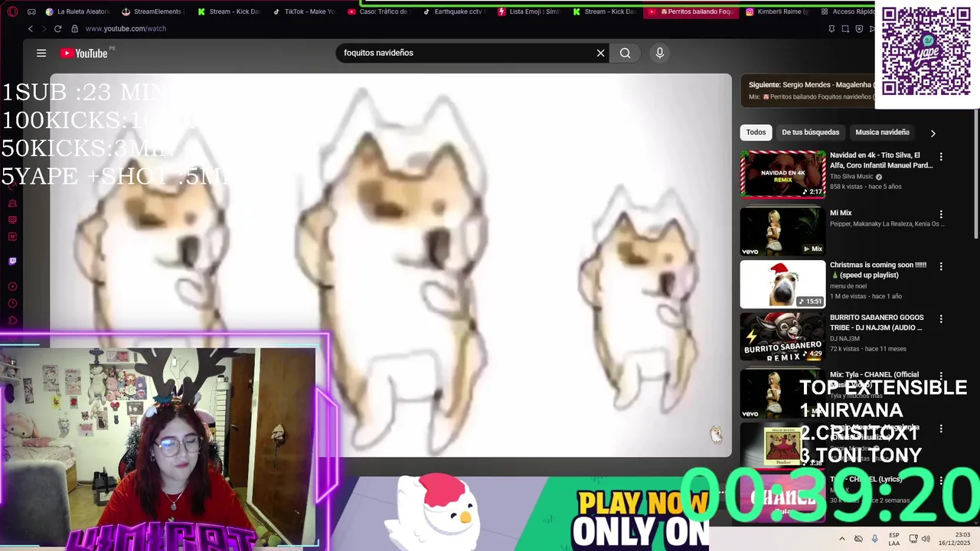Viewport: 980px width, 551px height.
Task: Select the 'De tus búsquedas' filter chip
Action: click(810, 132)
